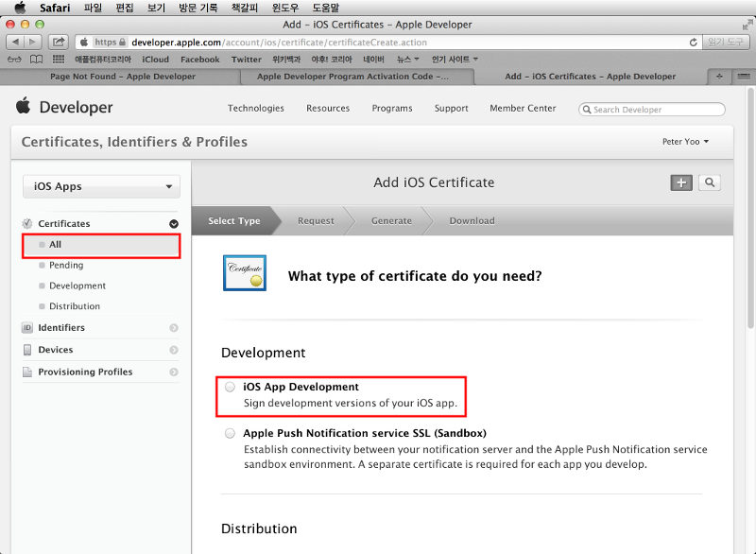
Task: Open the 파일 menu
Action: [93, 8]
